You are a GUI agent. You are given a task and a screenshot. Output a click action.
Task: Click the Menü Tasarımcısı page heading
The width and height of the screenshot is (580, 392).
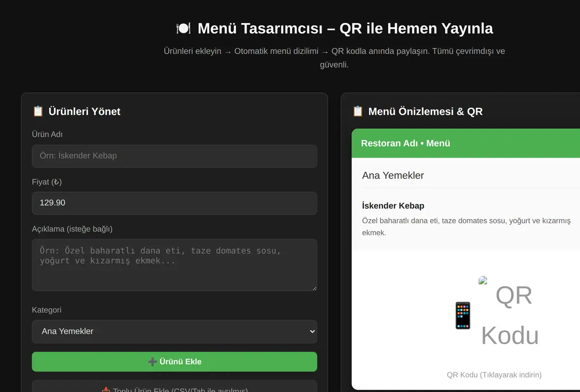click(334, 29)
